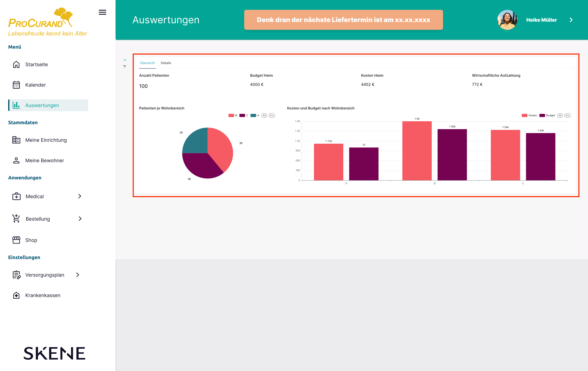Select the Startseite home icon
588x371 pixels.
coord(16,64)
